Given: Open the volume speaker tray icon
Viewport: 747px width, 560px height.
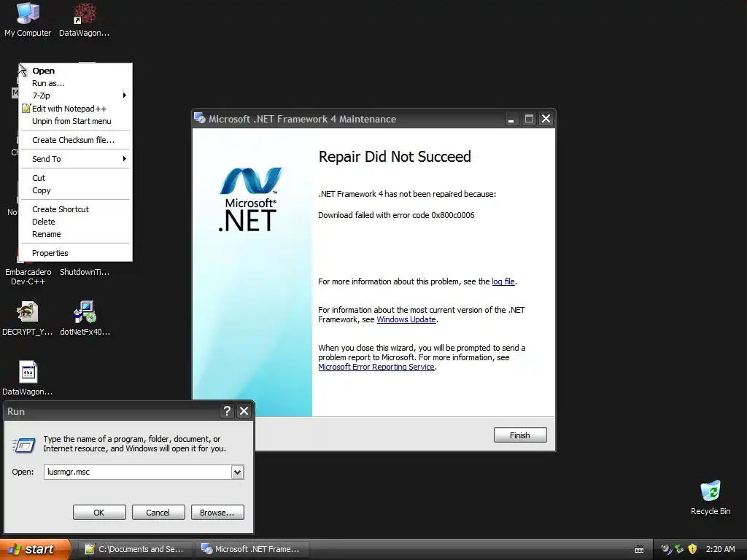Looking at the screenshot, I should click(x=667, y=549).
